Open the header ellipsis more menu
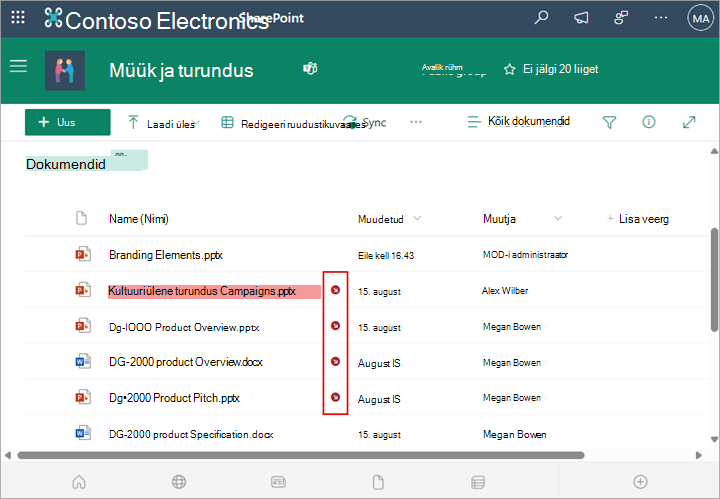720x499 pixels. point(661,18)
